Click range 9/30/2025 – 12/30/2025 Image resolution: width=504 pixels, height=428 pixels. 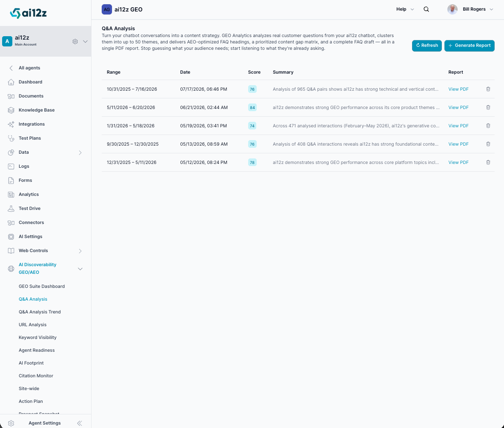(x=133, y=144)
